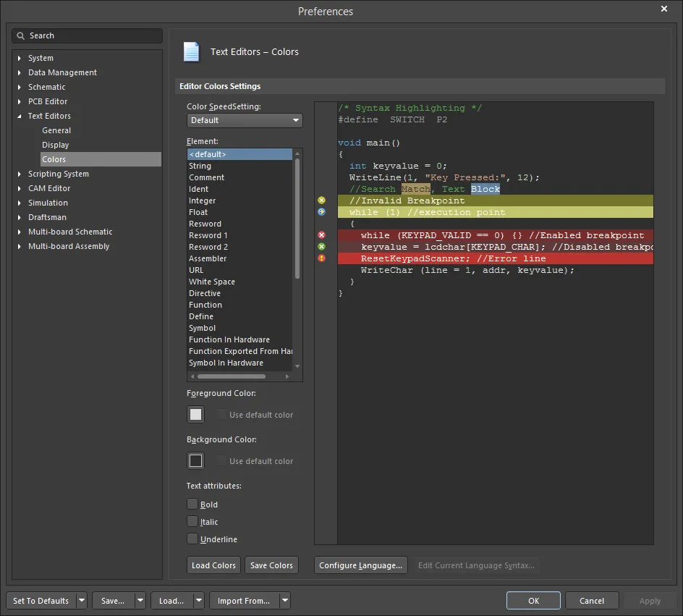The height and width of the screenshot is (616, 683).
Task: Select the Colors page in tree
Action: (x=101, y=159)
